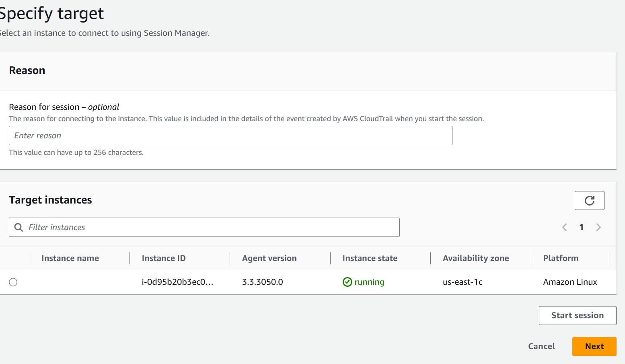
Task: Sort by Instance name column header
Action: [x=70, y=258]
